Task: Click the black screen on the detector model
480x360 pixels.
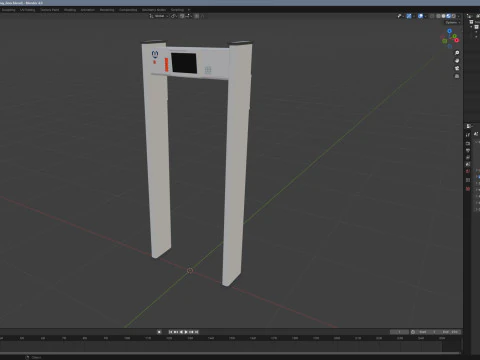Action: (x=184, y=63)
